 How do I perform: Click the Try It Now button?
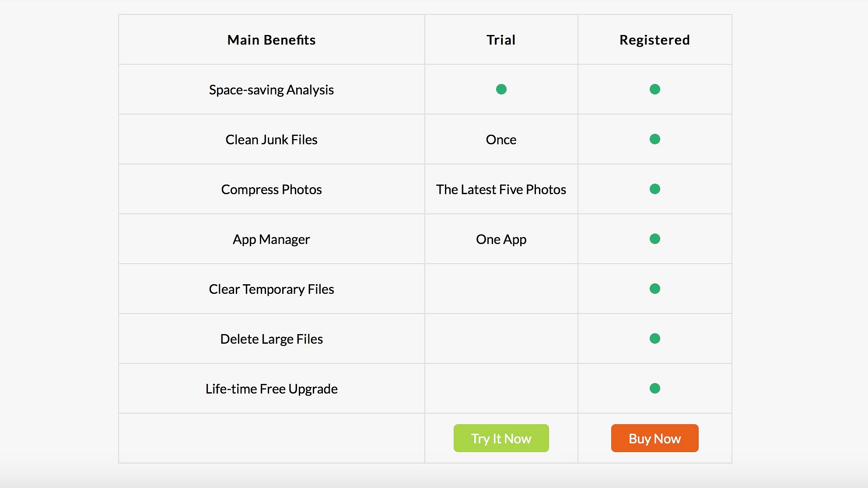coord(501,438)
